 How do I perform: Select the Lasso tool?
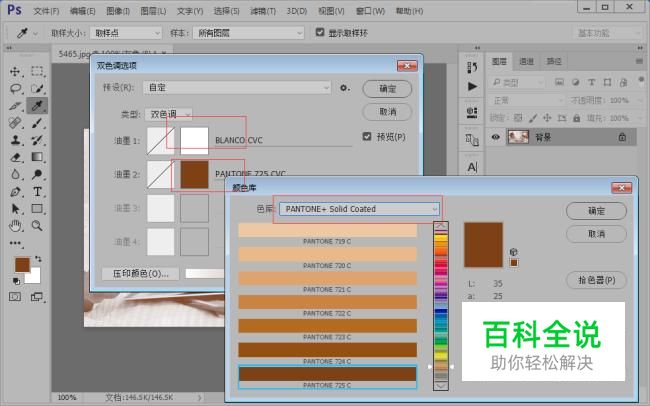pyautogui.click(x=15, y=88)
